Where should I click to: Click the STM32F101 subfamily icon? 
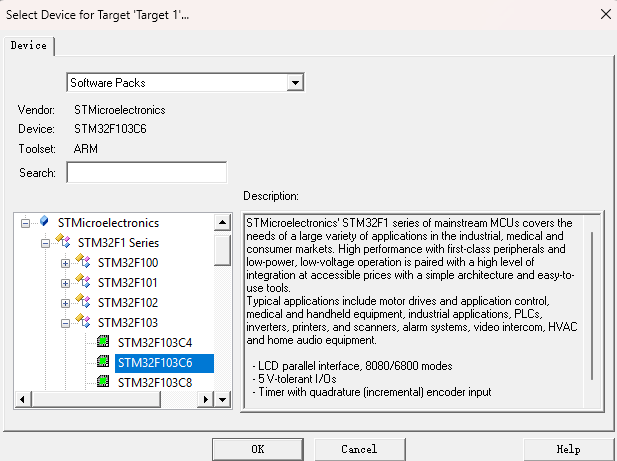point(83,281)
